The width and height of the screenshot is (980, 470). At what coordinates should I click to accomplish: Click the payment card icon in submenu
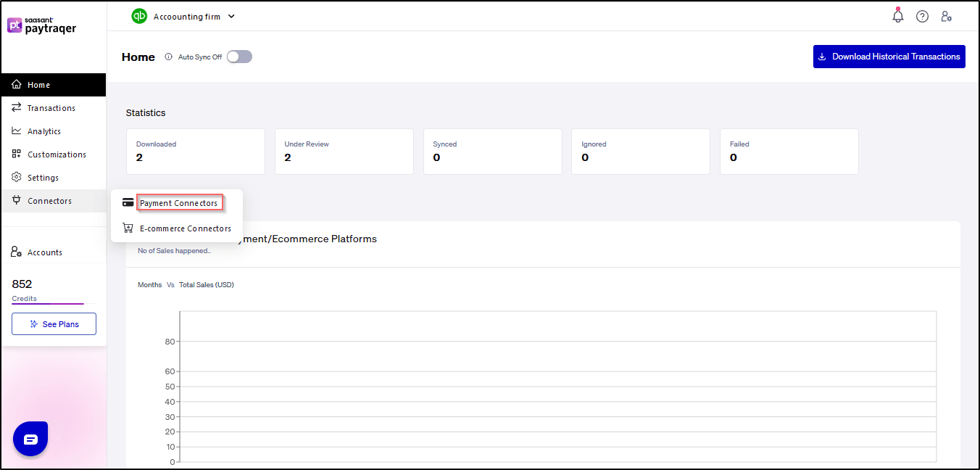tap(128, 203)
